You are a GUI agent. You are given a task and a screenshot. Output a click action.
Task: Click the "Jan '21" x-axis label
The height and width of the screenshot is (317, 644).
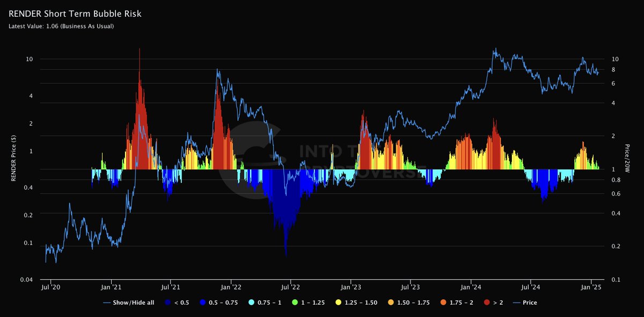click(111, 288)
